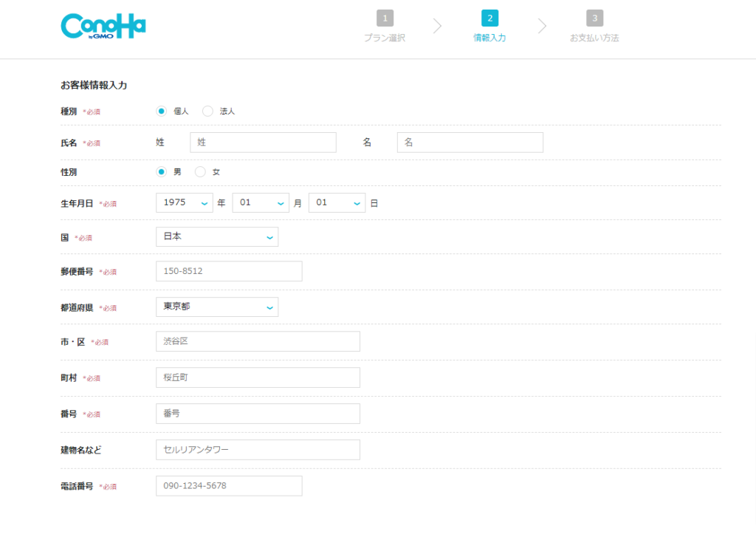Click the 性別 label
Screen dimensions: 756x537
click(x=69, y=172)
